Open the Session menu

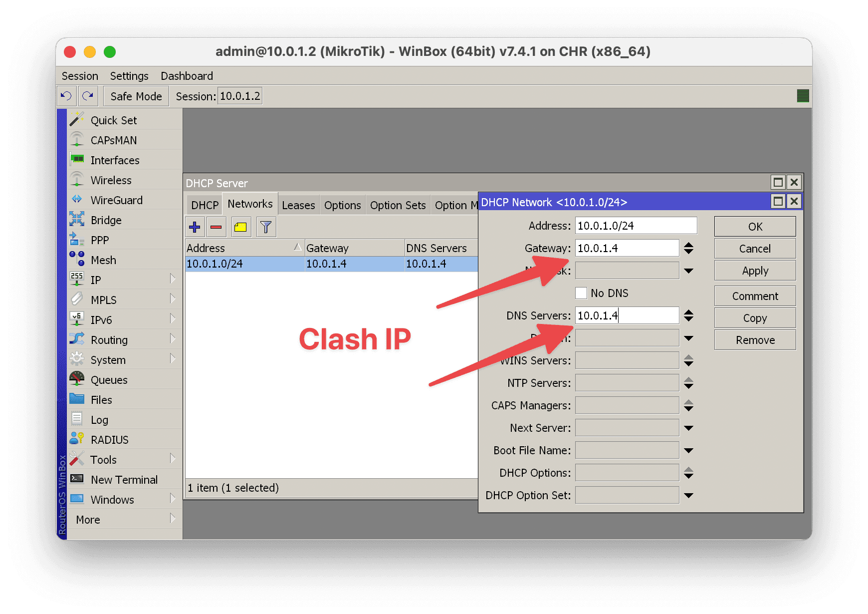point(79,75)
